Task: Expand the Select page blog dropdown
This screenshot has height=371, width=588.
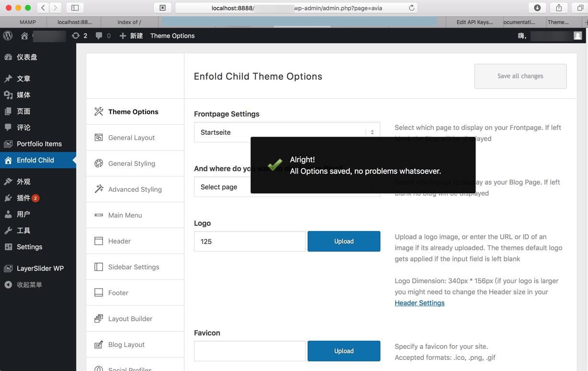Action: pos(221,187)
